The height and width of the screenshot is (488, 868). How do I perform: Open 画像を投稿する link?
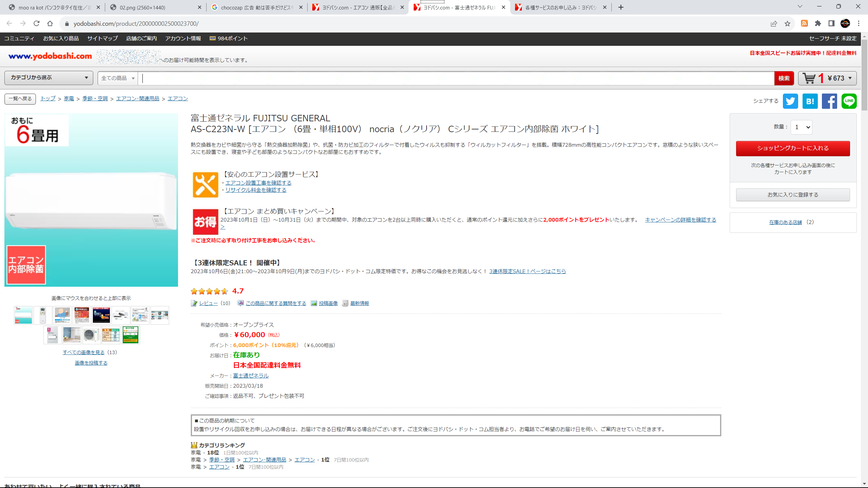pos(91,363)
